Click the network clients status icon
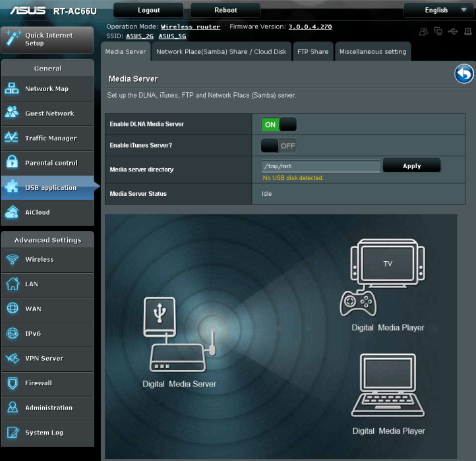476x461 pixels. [438, 31]
